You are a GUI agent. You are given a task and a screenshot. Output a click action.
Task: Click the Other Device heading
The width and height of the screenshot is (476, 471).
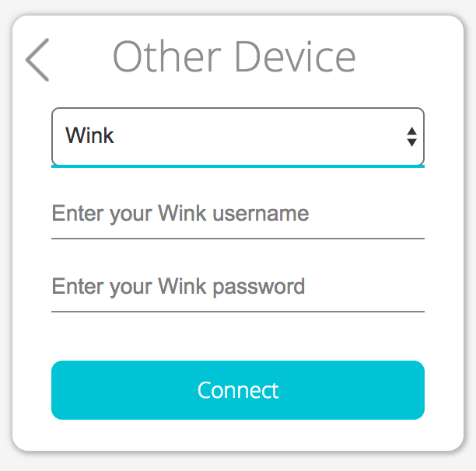pyautogui.click(x=234, y=57)
